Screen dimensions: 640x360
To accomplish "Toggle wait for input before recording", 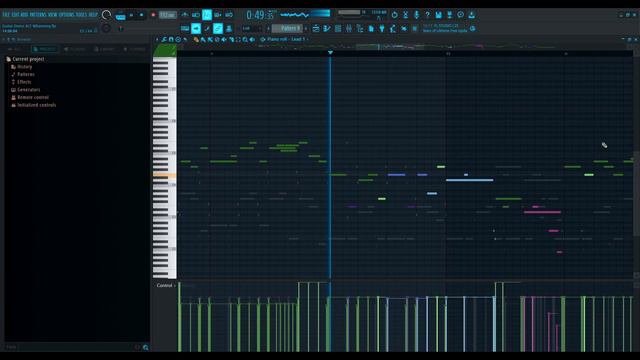I will pos(196,15).
